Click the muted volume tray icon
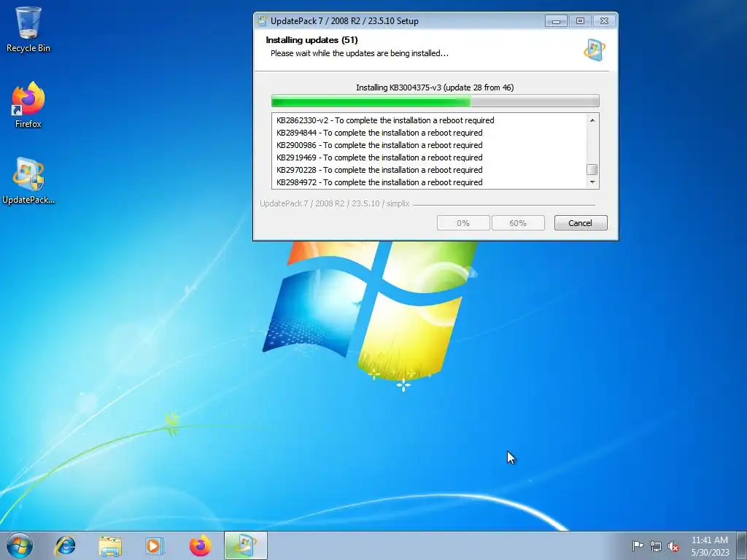 (x=673, y=546)
